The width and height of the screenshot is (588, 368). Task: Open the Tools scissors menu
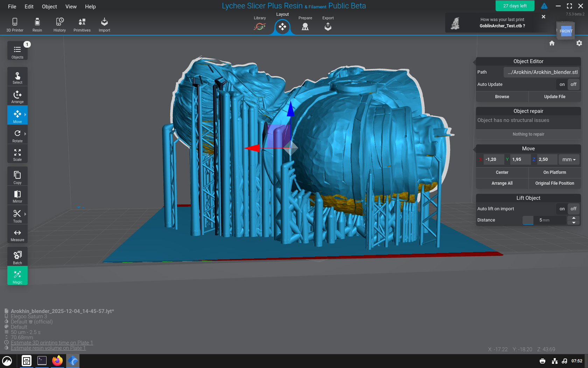point(17,215)
